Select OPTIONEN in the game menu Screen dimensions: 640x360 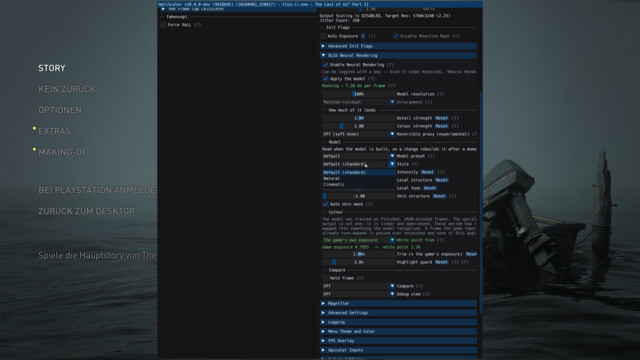click(x=60, y=110)
